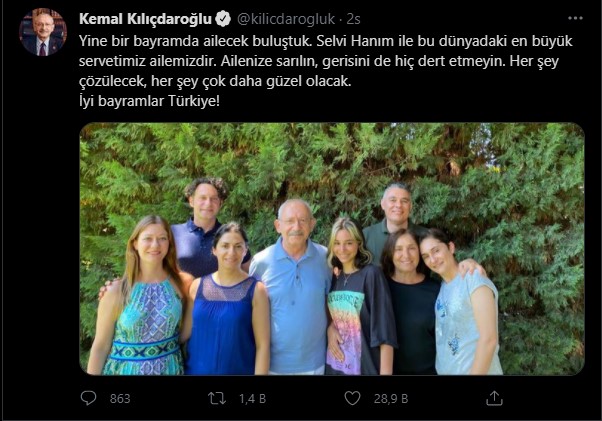Open the three-dot more options menu
This screenshot has width=602, height=421.
point(575,18)
